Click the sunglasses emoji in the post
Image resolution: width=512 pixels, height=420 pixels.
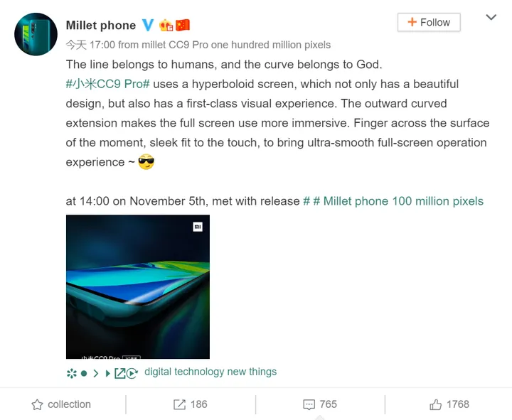point(146,162)
